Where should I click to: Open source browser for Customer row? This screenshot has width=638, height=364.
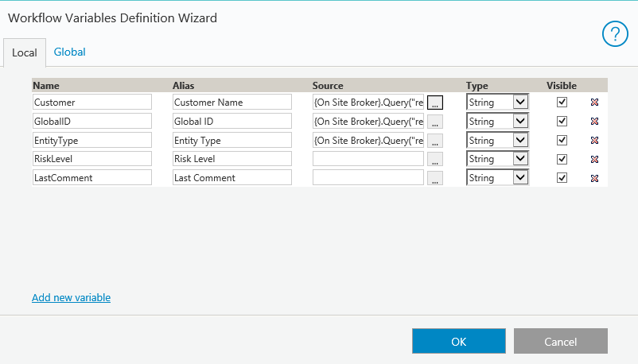[x=435, y=103]
